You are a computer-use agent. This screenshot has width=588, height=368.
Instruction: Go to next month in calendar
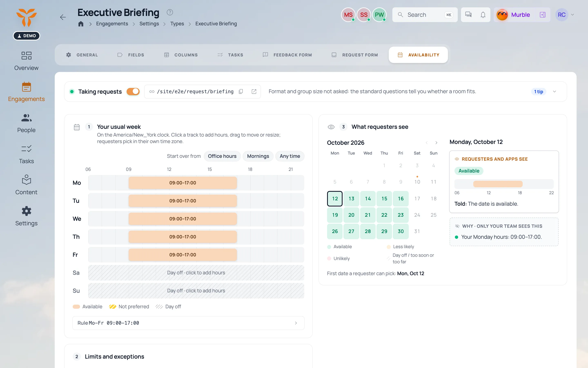436,143
